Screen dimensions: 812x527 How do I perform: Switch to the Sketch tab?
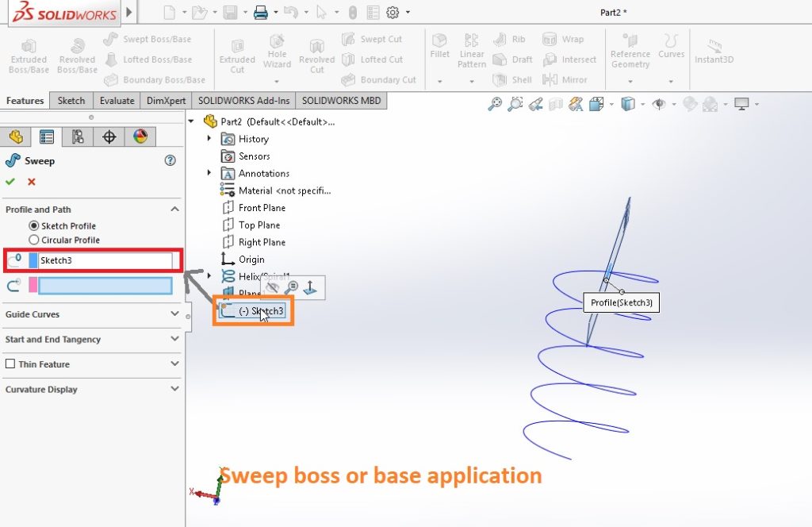point(71,101)
